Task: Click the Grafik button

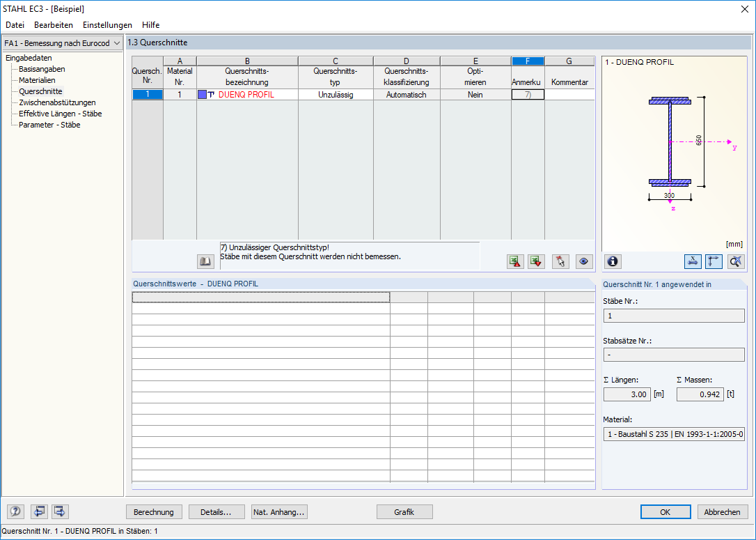Action: 404,512
